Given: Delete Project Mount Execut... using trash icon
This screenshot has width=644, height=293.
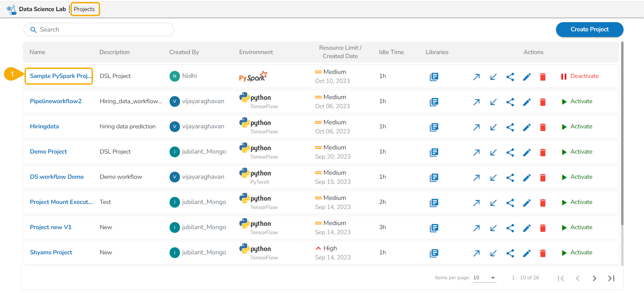Looking at the screenshot, I should tap(543, 203).
